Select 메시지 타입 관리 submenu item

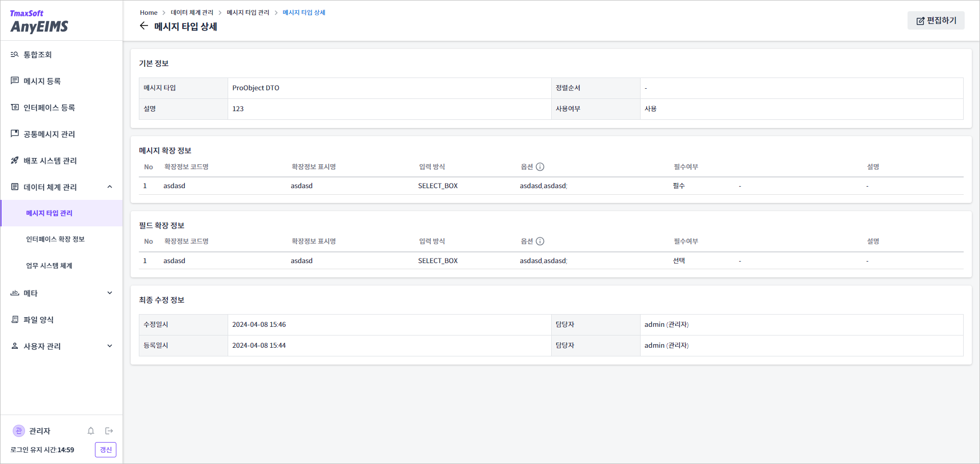point(61,213)
